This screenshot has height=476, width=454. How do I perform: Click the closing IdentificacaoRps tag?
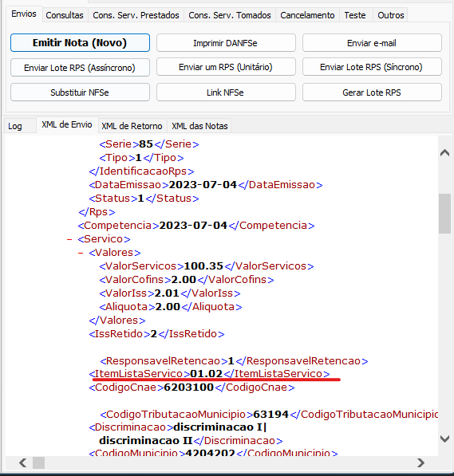point(141,171)
